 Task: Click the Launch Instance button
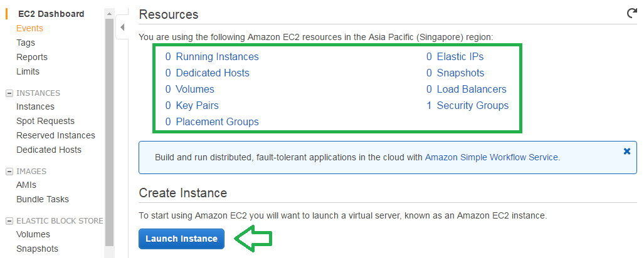tap(181, 239)
